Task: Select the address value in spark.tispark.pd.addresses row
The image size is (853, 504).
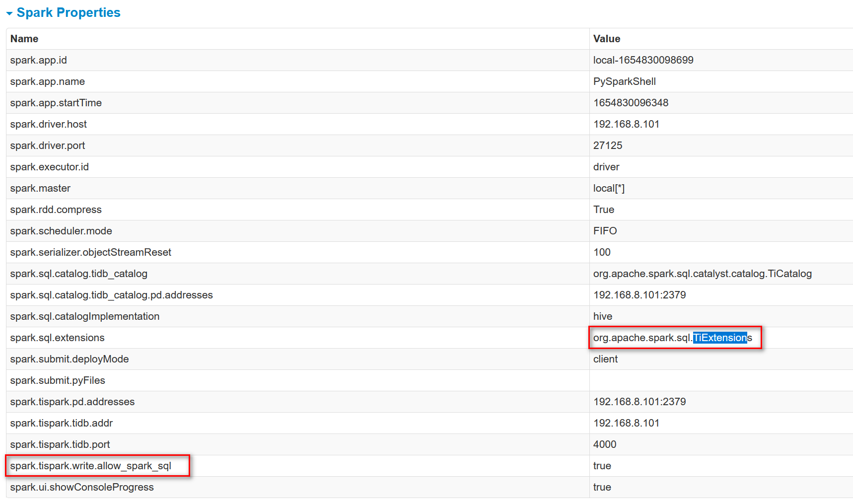Action: (x=640, y=402)
